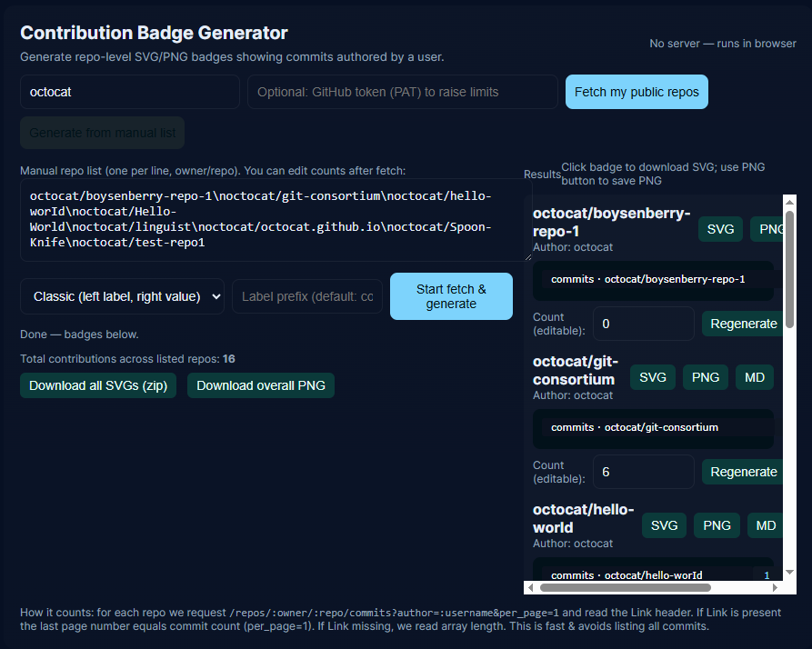Screen dimensions: 812x649
Task: Click Download overall PNG
Action: click(260, 384)
